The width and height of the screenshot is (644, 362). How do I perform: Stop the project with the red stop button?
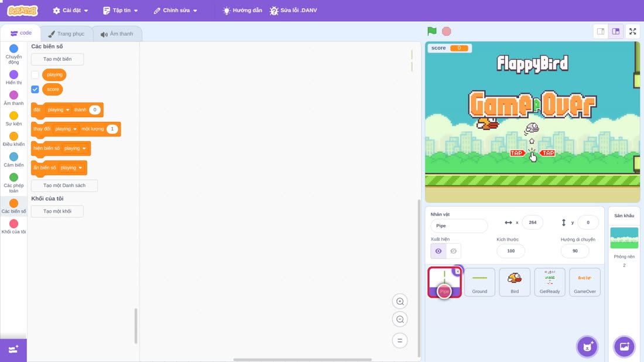447,31
